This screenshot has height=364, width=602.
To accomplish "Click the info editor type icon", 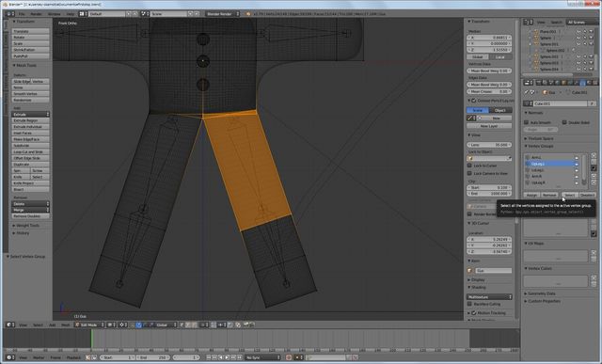I will 9,14.
